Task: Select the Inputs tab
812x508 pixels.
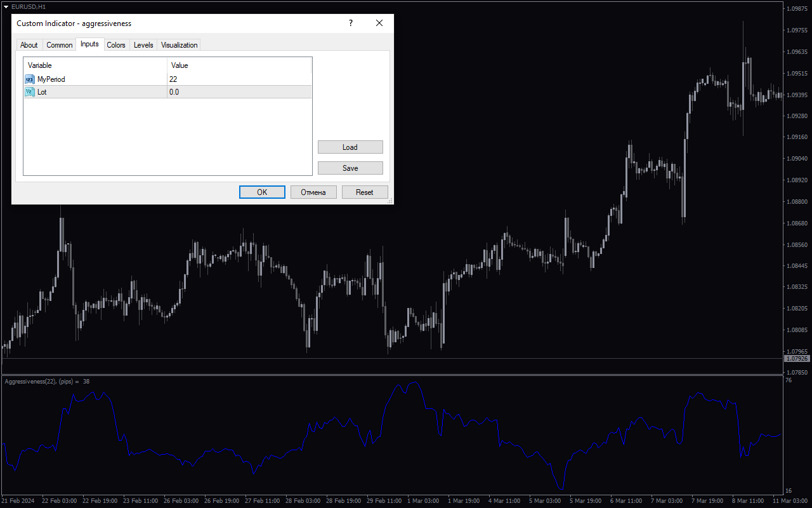Action: [89, 44]
